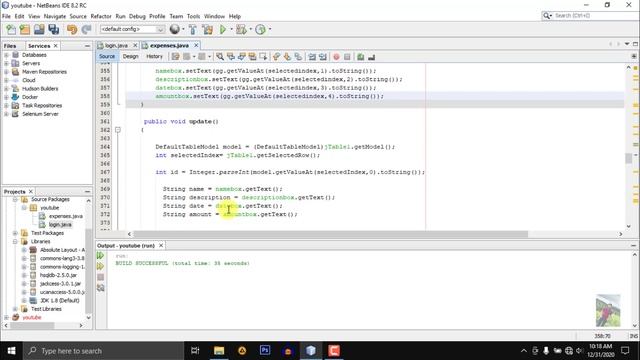Select the Docker node in Services
The image size is (640, 360).
[x=29, y=97]
